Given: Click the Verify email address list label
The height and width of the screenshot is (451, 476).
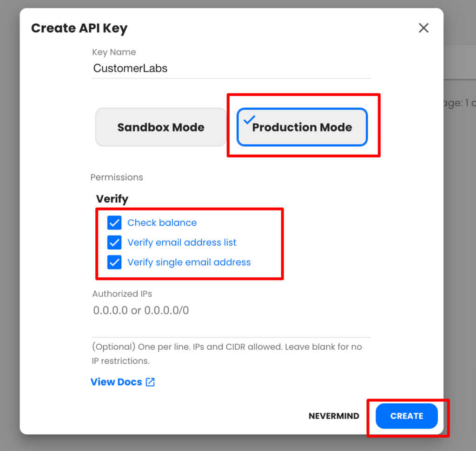Looking at the screenshot, I should pos(182,242).
